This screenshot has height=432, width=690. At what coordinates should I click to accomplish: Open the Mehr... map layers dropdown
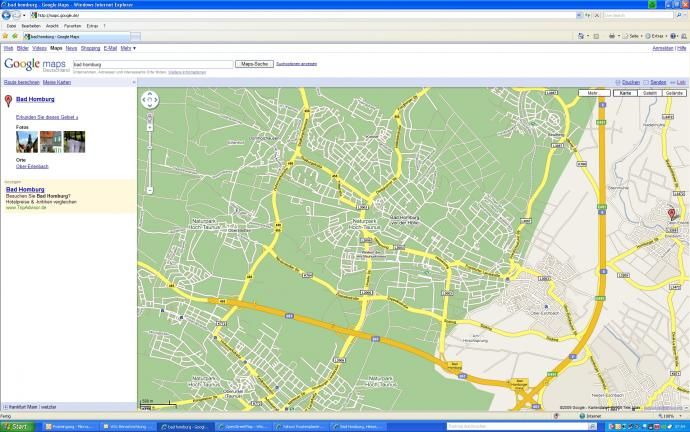coord(593,93)
